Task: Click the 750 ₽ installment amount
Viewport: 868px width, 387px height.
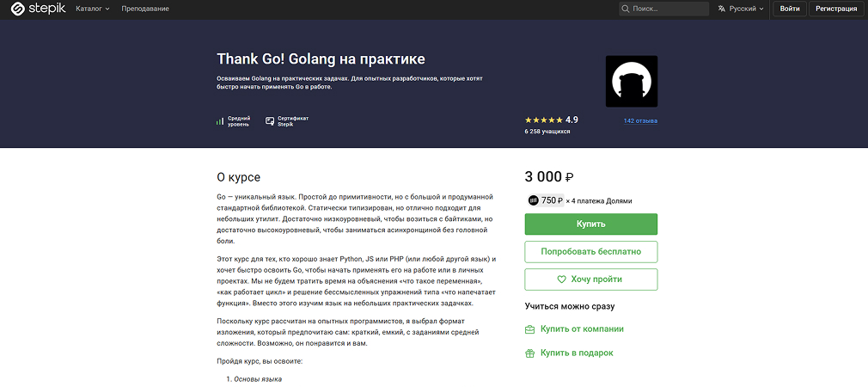Action: pyautogui.click(x=552, y=201)
